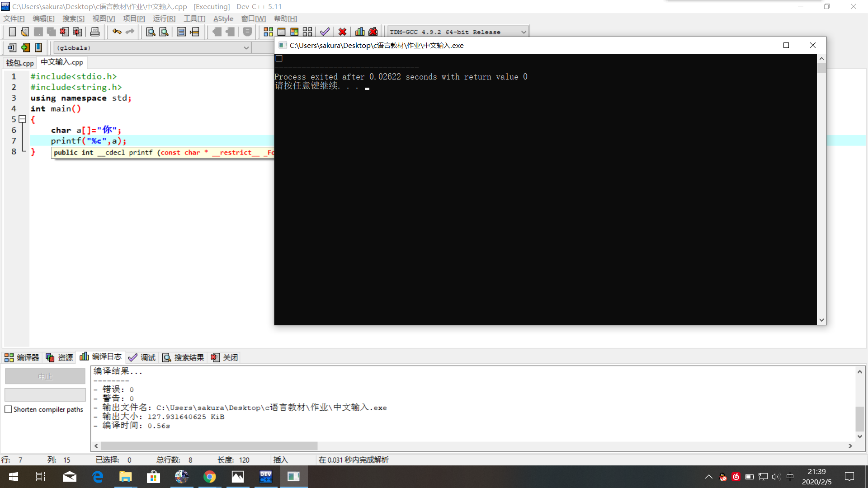This screenshot has width=868, height=488.
Task: Click the profile analysis bar chart icon
Action: (x=360, y=32)
